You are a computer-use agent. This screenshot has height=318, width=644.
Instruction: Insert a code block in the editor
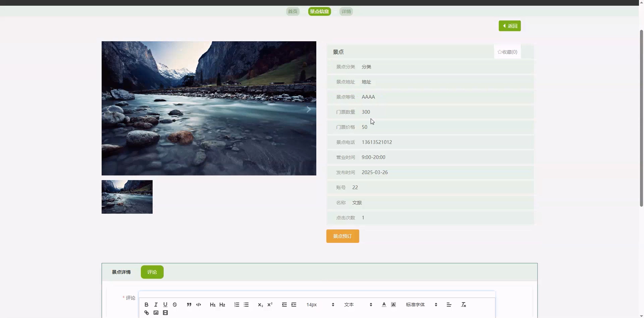198,305
